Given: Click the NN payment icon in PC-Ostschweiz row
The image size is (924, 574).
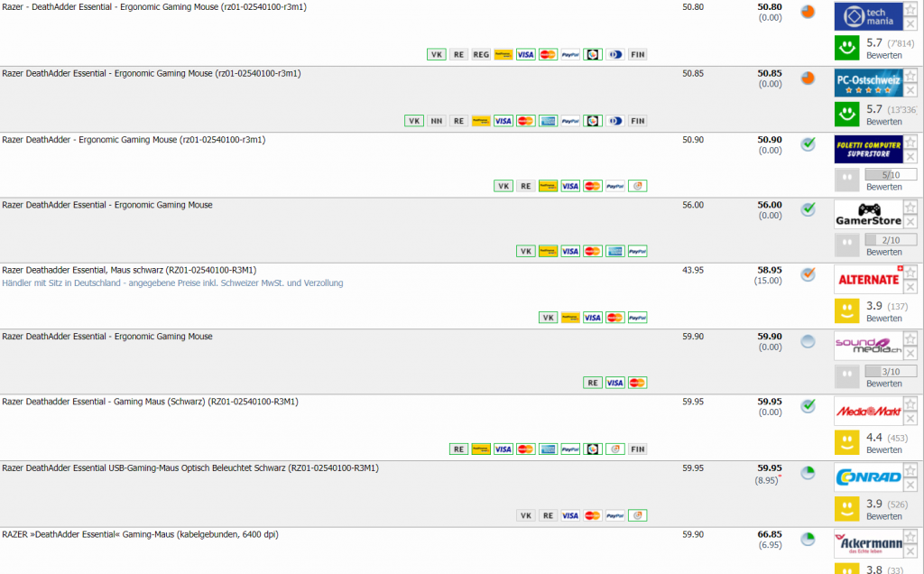Looking at the screenshot, I should click(x=436, y=121).
